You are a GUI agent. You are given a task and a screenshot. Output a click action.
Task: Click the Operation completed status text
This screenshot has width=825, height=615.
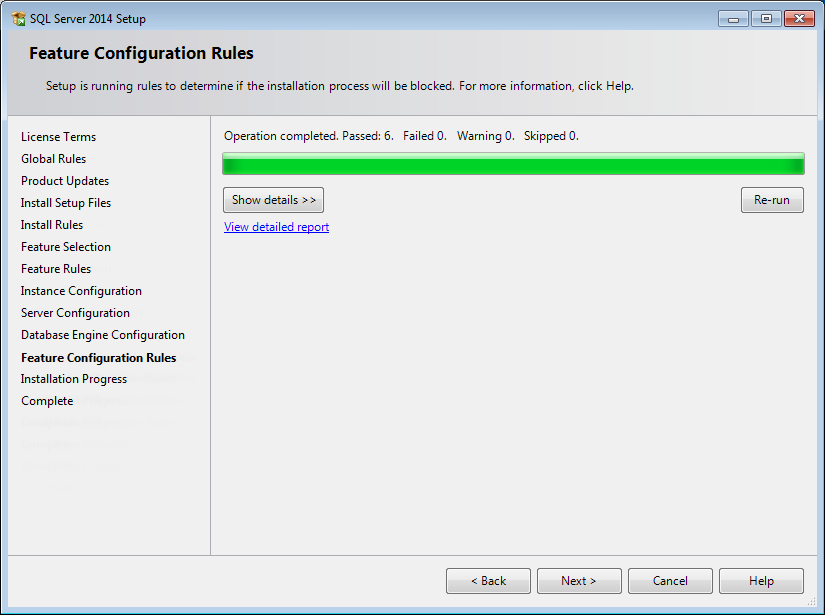pos(401,136)
